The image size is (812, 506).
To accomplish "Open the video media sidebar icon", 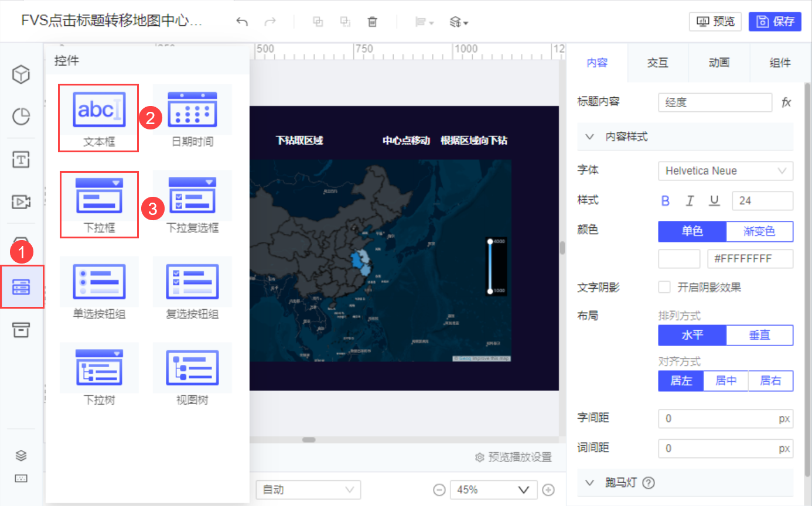I will (x=22, y=202).
